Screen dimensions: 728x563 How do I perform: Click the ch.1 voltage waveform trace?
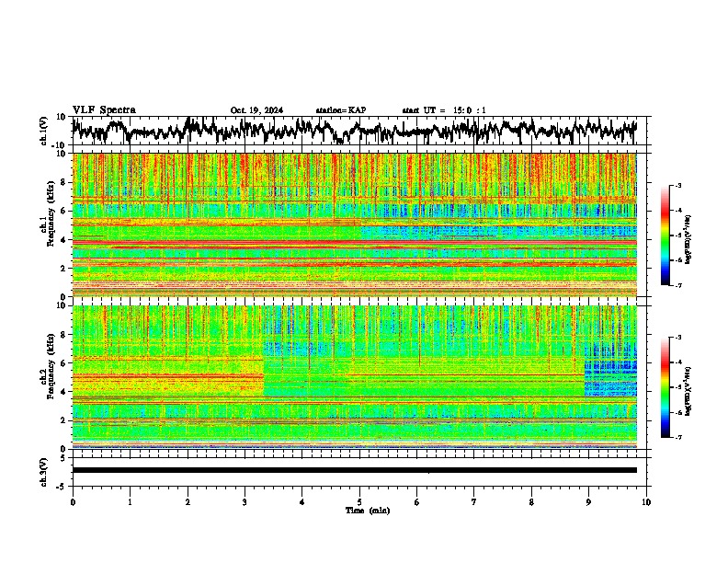pyautogui.click(x=354, y=131)
